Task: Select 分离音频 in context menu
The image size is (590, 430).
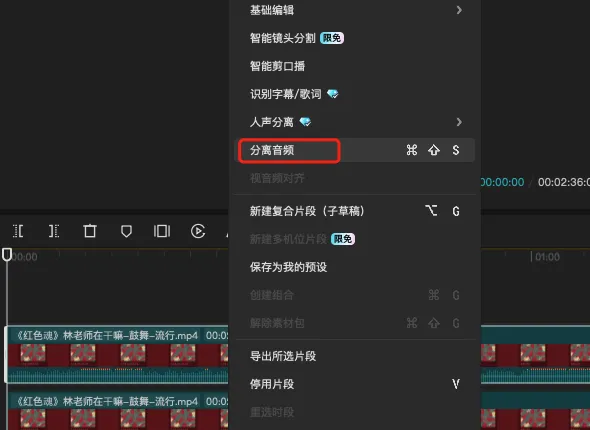Action: (x=354, y=150)
